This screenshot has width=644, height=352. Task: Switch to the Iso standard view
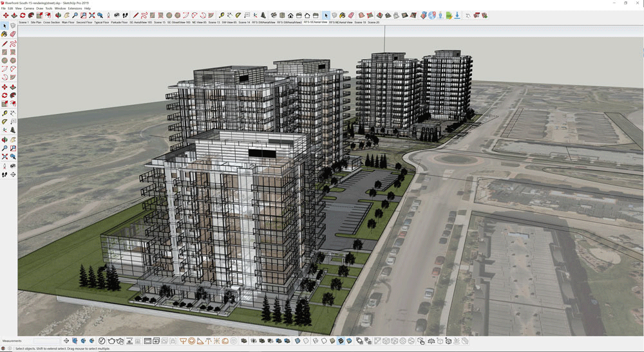tap(274, 15)
